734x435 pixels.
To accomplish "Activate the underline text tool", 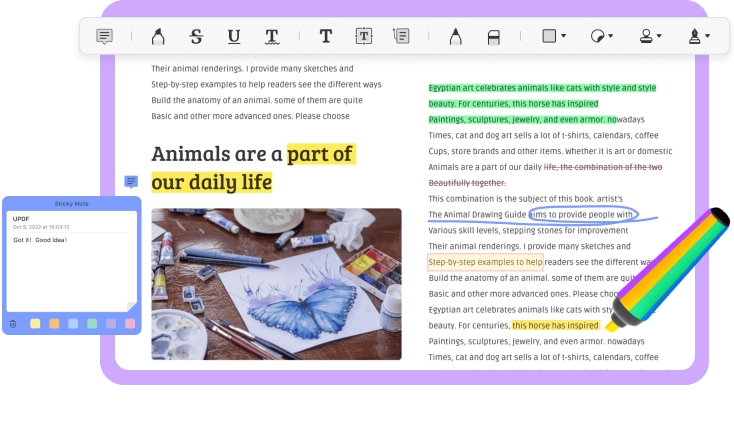I will (234, 37).
